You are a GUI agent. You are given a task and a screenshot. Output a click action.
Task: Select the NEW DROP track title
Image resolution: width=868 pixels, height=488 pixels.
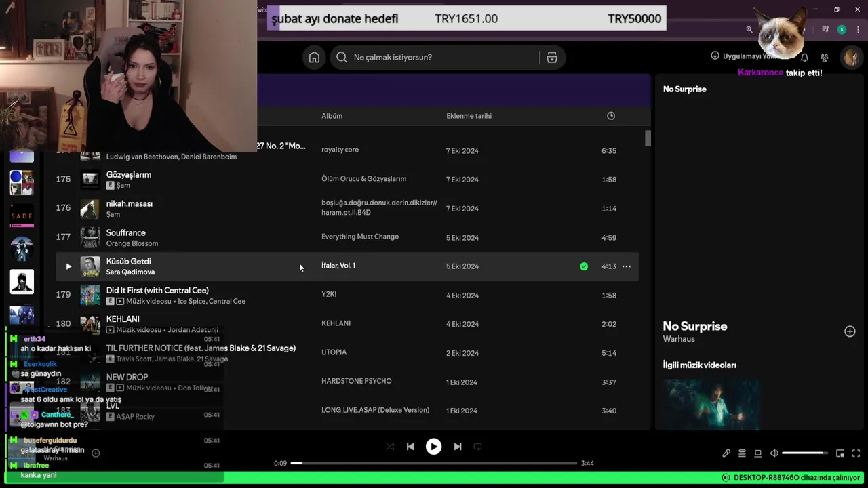coord(127,377)
